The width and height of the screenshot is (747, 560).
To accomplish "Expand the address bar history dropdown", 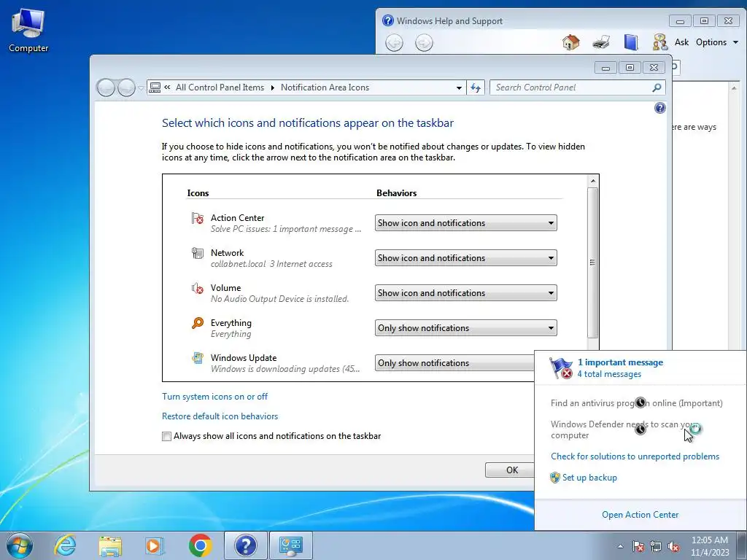I will [459, 87].
